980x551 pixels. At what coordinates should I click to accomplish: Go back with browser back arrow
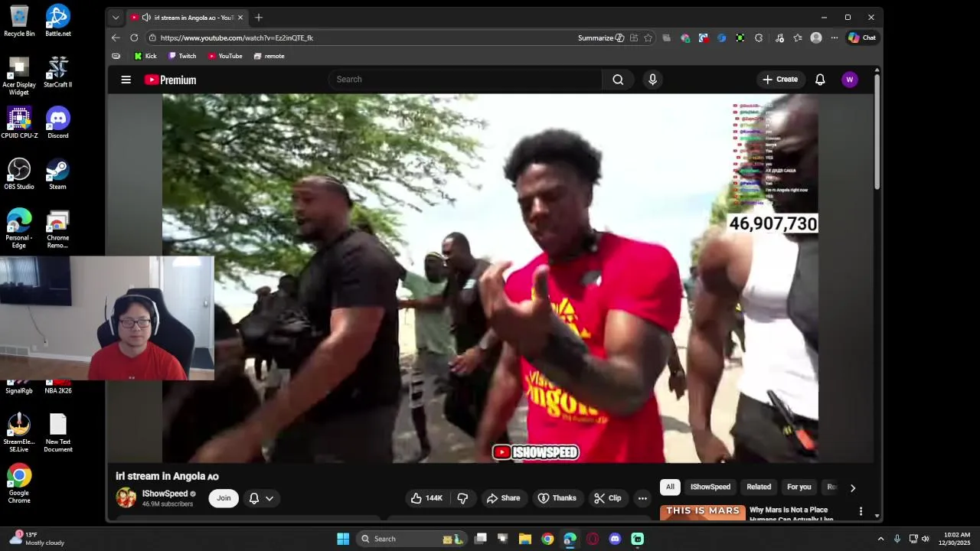(116, 37)
